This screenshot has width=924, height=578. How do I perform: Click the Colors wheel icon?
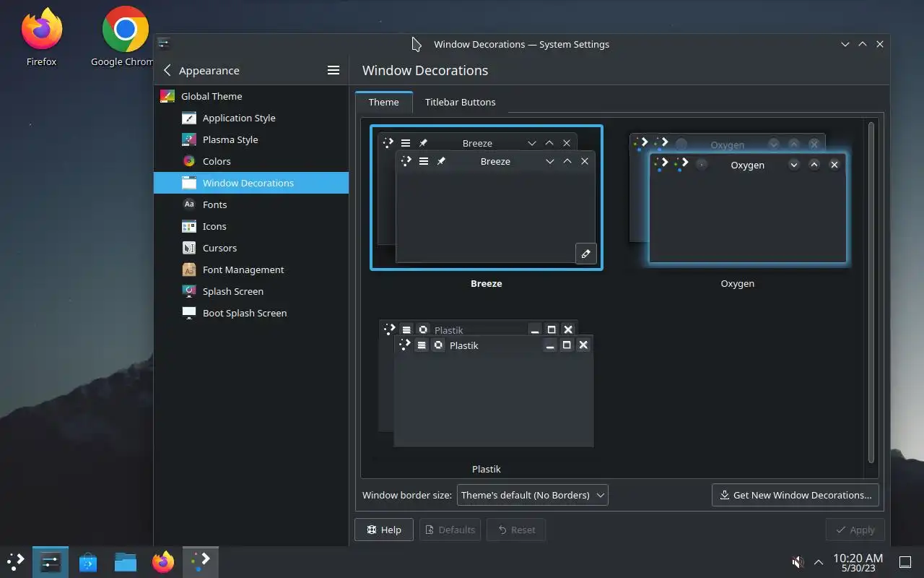click(189, 161)
